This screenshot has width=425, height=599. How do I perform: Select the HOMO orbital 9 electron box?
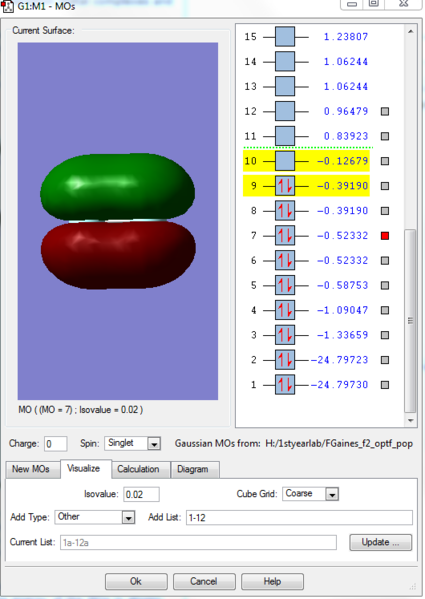(x=285, y=186)
